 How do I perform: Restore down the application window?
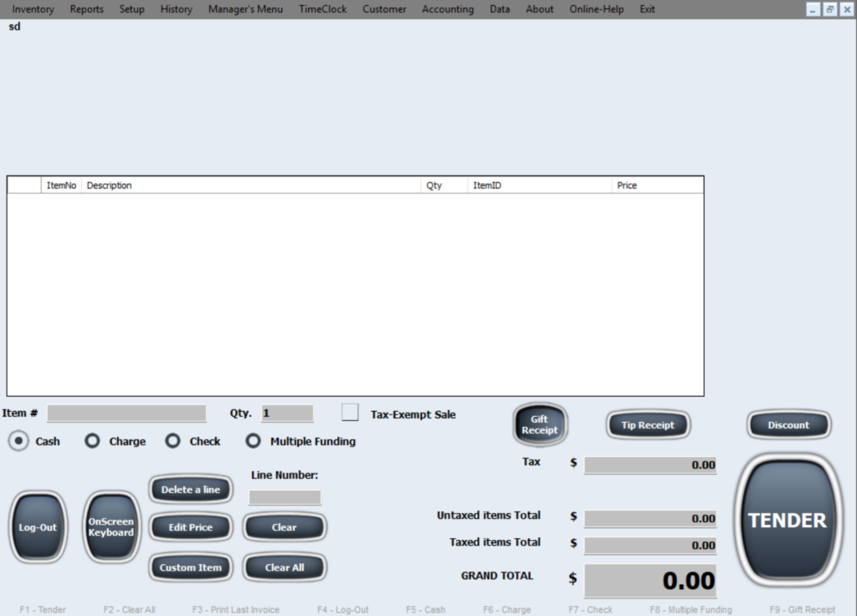[830, 9]
